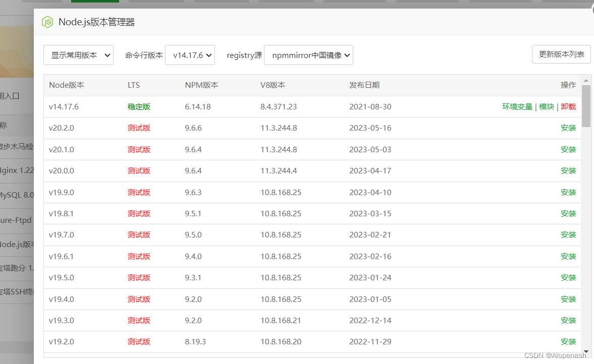Click the 操作 column header
This screenshot has width=594, height=364.
[x=568, y=85]
